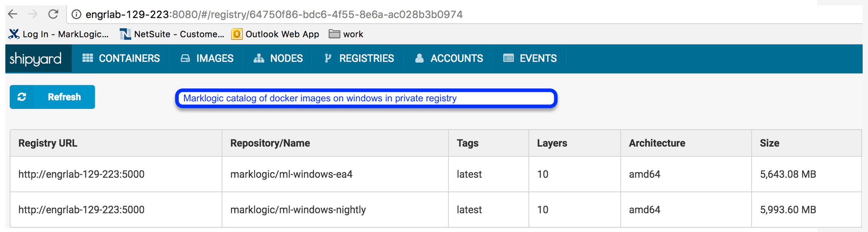Viewport: 868px width, 232px height.
Task: Click the browser address bar URL
Action: tap(274, 15)
